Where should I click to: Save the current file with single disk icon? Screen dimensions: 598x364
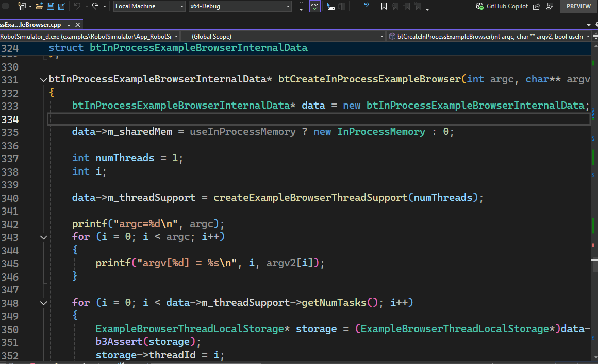tap(50, 6)
